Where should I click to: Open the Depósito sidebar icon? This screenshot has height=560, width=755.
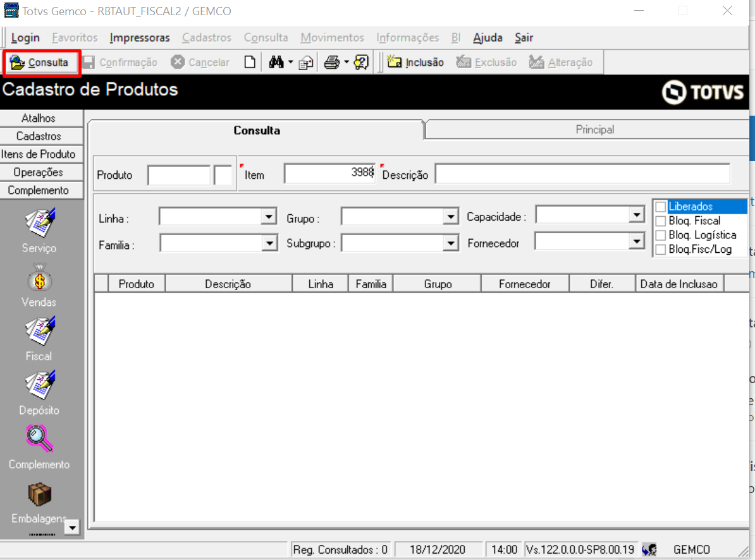tap(40, 386)
